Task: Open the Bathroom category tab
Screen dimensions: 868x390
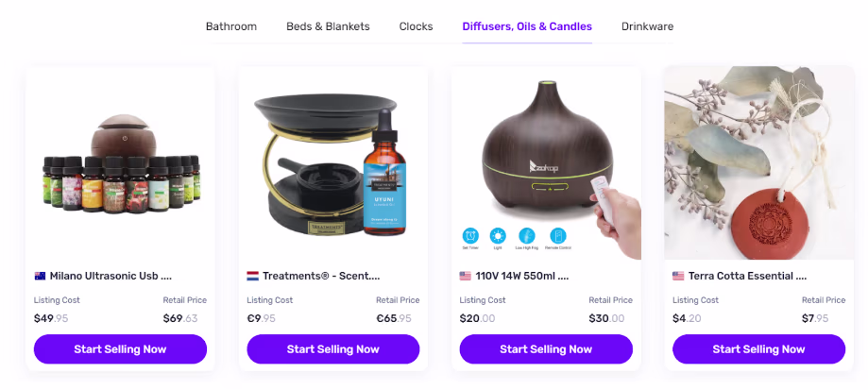Action: pyautogui.click(x=231, y=26)
